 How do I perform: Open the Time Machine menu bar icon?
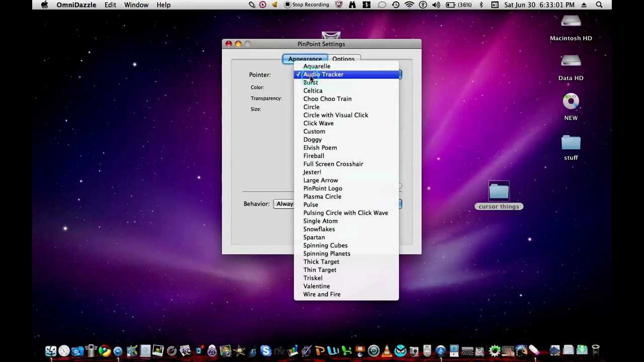[396, 5]
